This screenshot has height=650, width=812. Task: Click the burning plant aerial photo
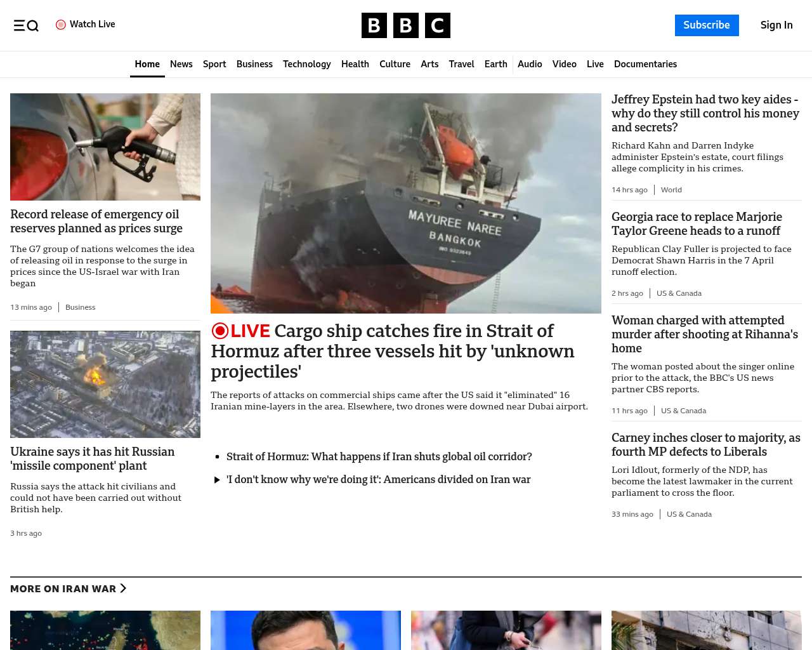105,384
